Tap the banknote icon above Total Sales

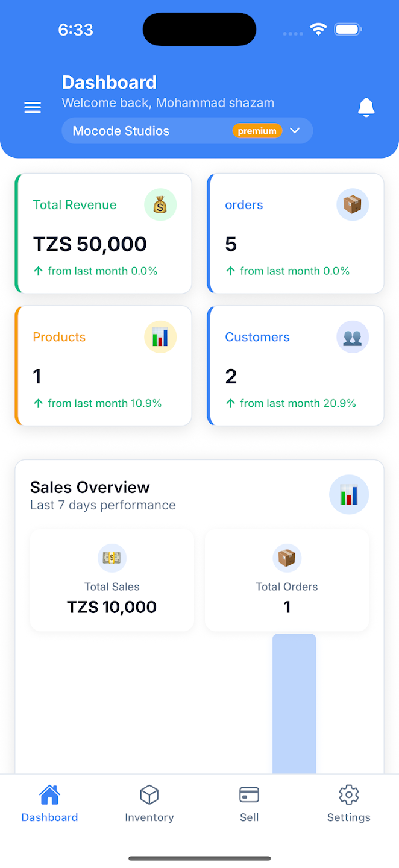click(x=112, y=558)
